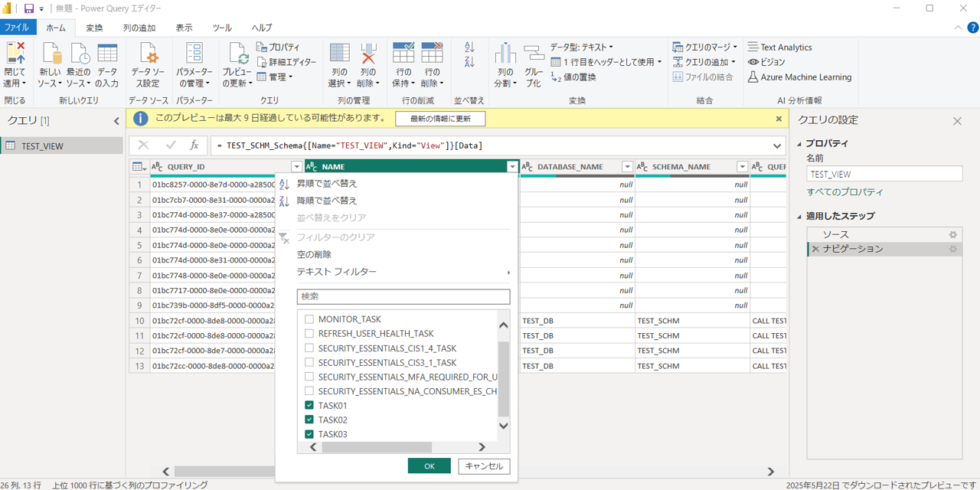
Task: Click 値の置換 (Replace Values)
Action: 573,77
